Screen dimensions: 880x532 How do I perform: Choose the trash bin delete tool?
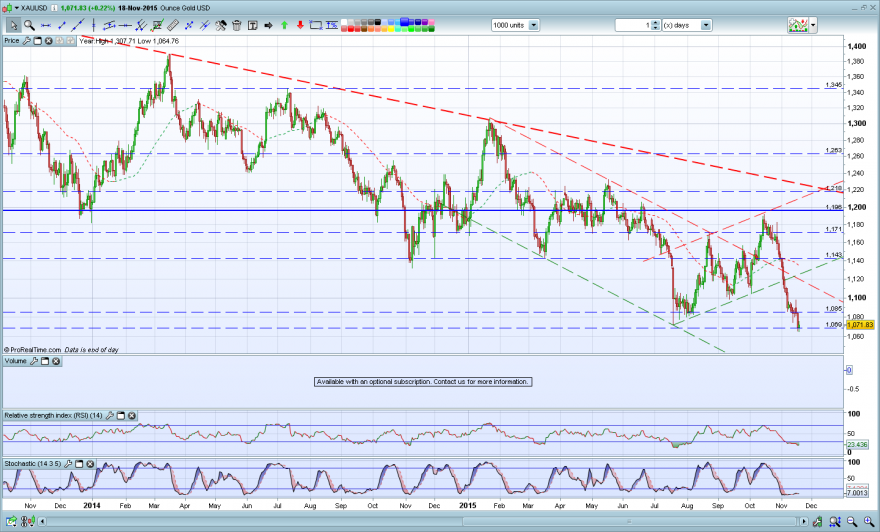(x=236, y=25)
